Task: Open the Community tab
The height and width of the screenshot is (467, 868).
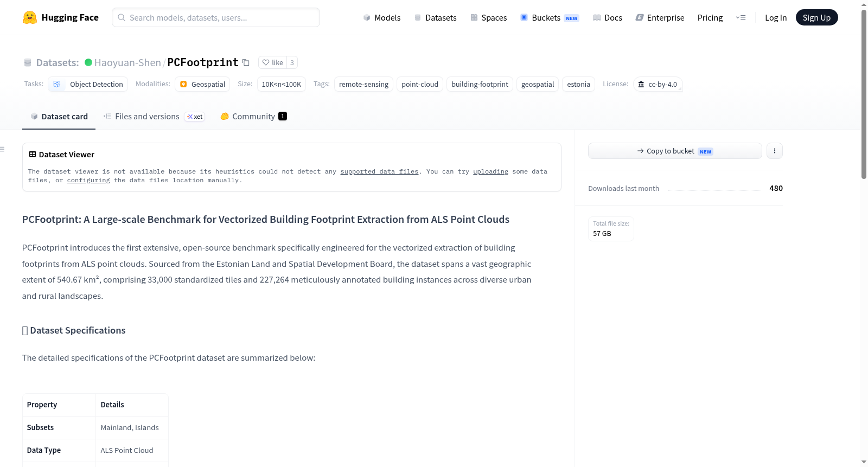Action: 253,117
